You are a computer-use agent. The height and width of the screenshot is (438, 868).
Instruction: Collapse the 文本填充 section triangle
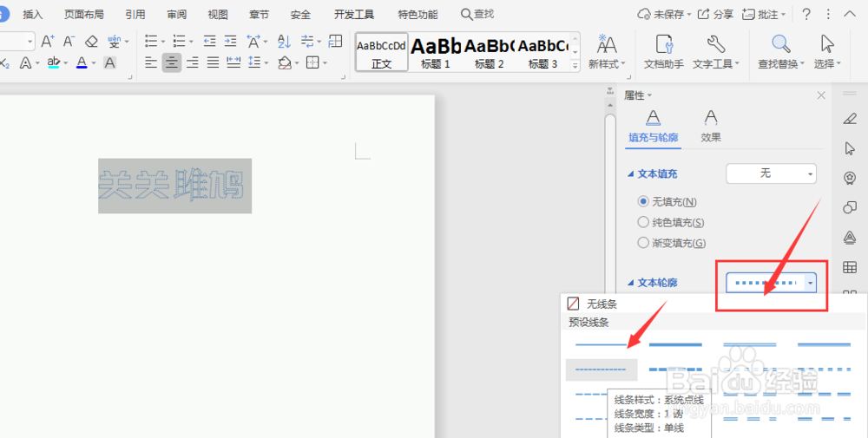[630, 174]
